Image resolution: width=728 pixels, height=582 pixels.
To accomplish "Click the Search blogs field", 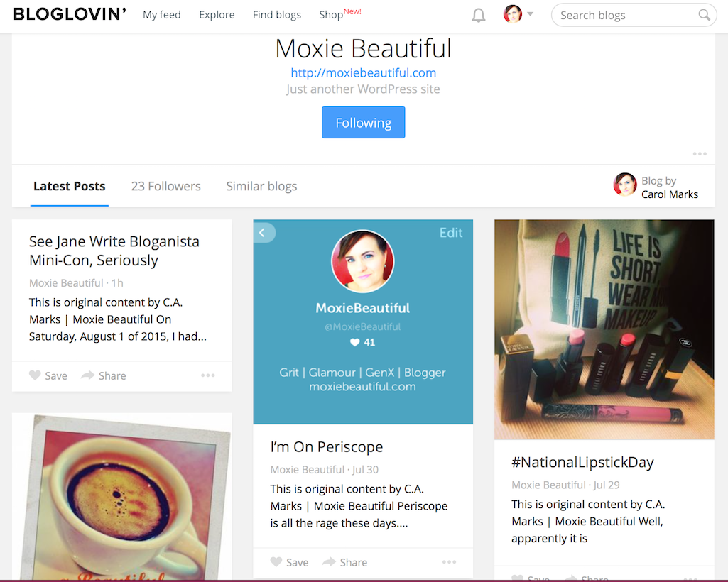I will click(x=634, y=16).
